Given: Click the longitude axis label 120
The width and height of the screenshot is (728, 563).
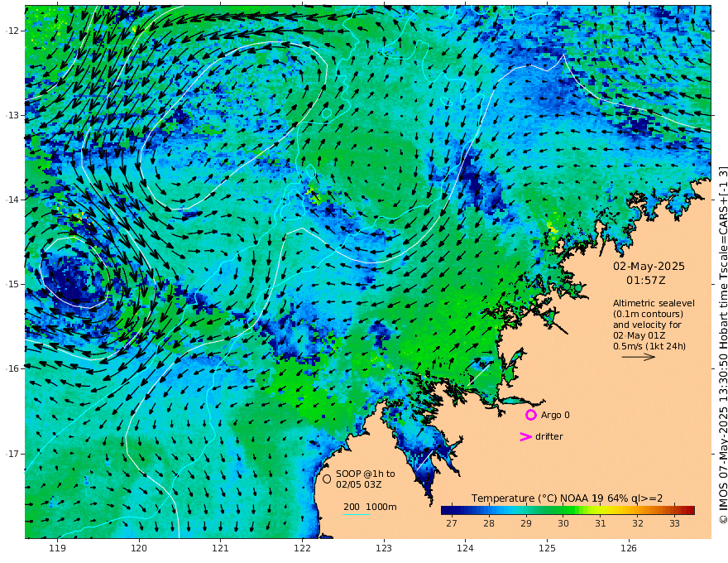Looking at the screenshot, I should point(139,548).
